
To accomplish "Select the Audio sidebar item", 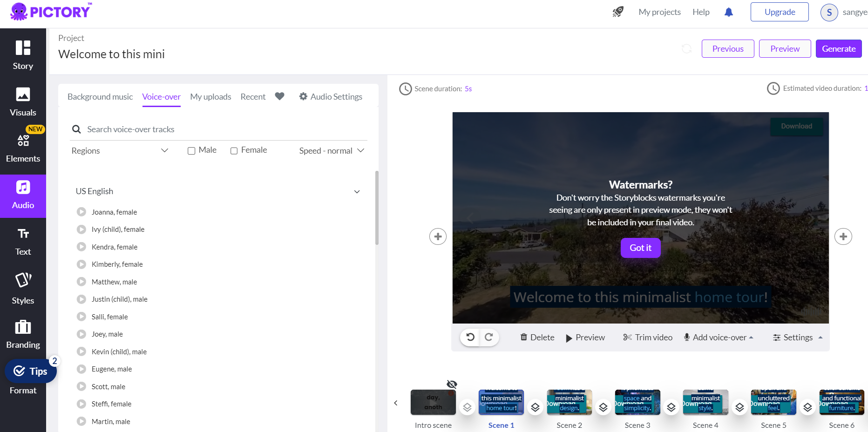I will click(x=23, y=196).
